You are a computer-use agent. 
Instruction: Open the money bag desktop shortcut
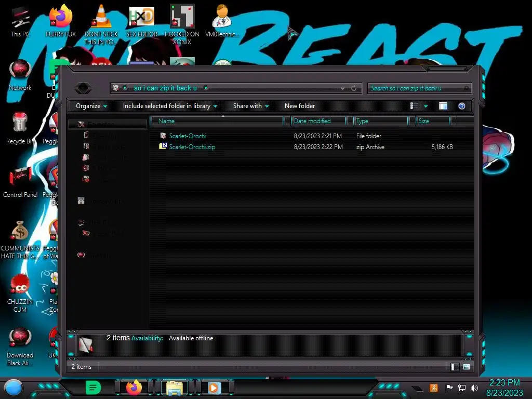click(x=20, y=240)
